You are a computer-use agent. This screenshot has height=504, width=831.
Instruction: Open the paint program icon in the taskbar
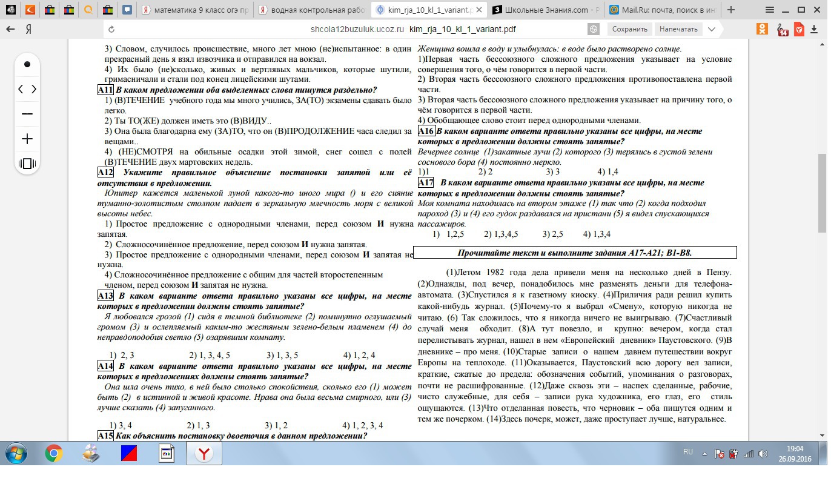click(x=91, y=454)
